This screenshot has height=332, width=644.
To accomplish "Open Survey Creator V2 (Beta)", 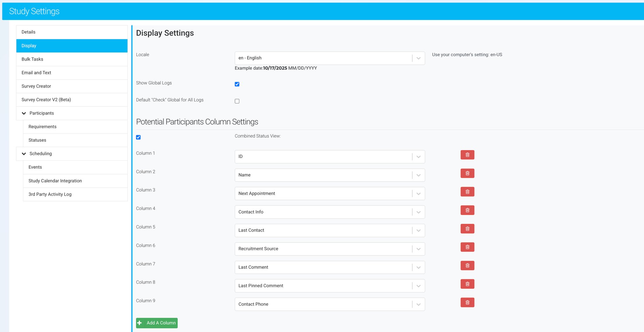I will pos(72,100).
